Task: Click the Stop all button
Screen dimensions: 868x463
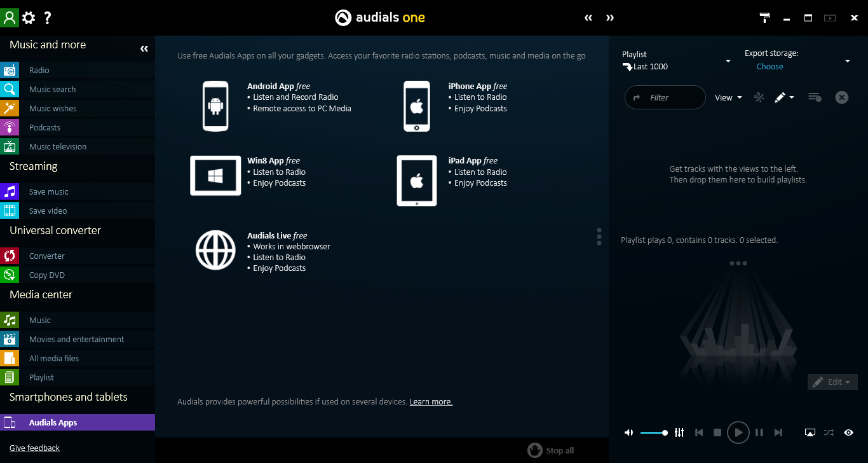Action: [550, 450]
